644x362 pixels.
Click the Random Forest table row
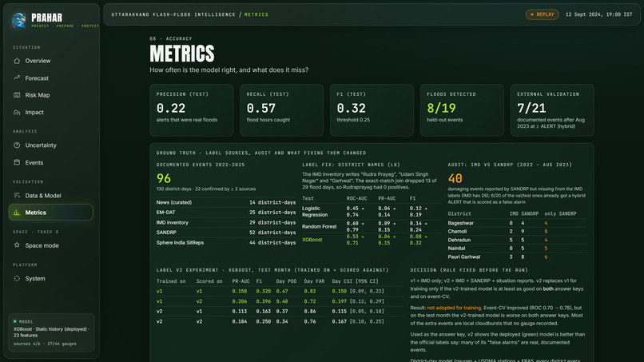(x=372, y=226)
